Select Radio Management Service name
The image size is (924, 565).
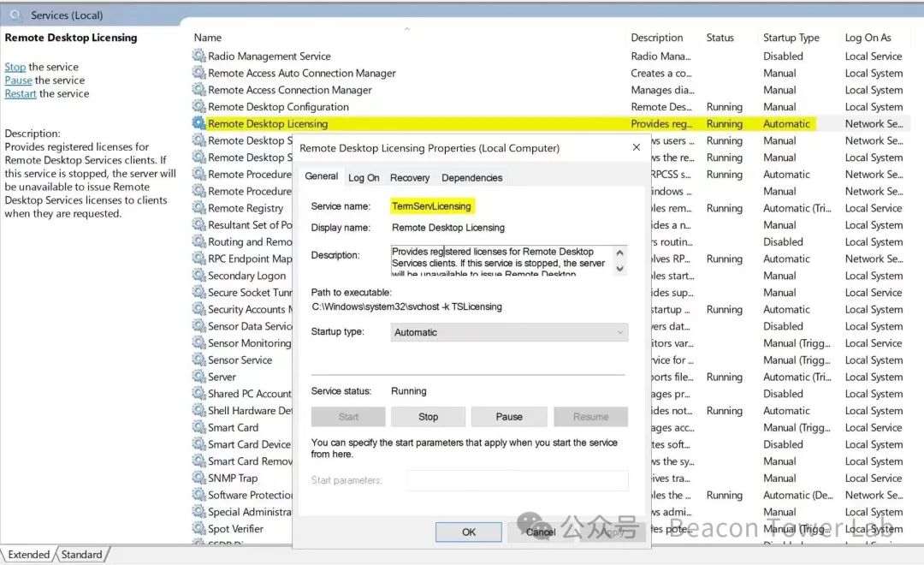(269, 56)
